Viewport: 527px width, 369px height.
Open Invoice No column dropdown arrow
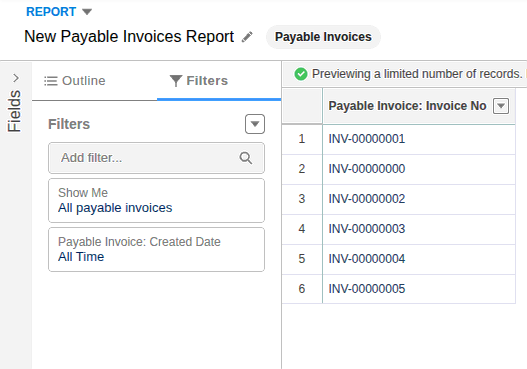[501, 106]
